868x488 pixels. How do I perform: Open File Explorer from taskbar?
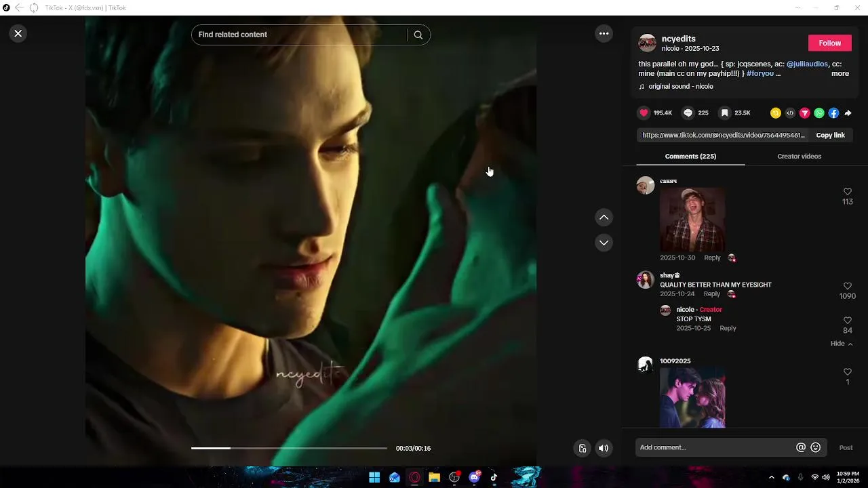(x=434, y=477)
